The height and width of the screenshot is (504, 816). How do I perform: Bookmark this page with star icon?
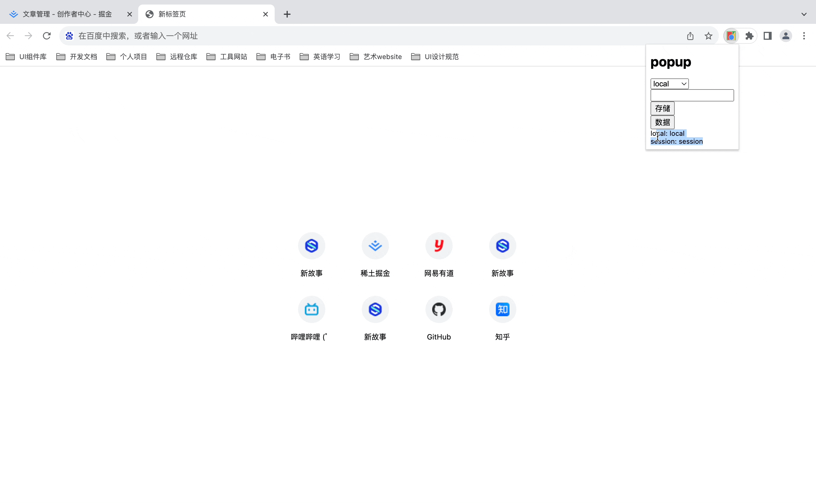point(708,36)
